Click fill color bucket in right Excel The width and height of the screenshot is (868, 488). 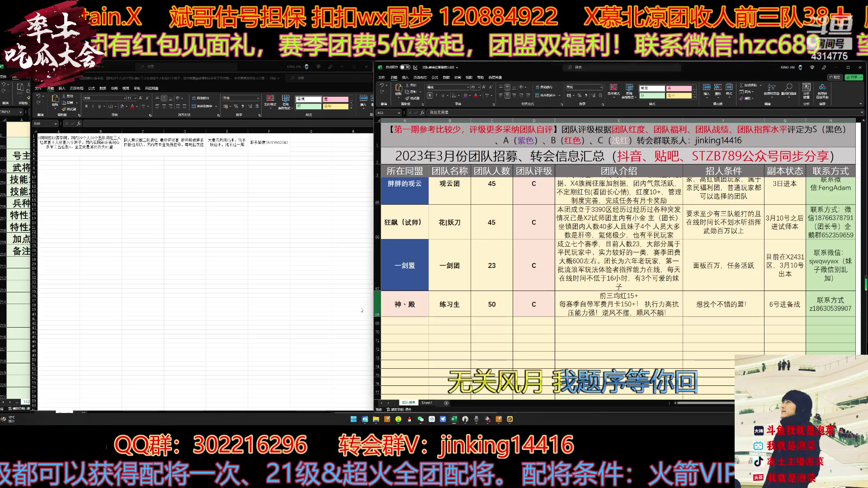(x=466, y=95)
